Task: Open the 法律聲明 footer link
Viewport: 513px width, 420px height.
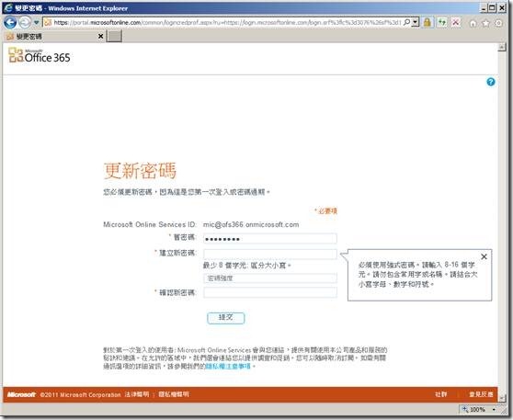Action: click(137, 394)
